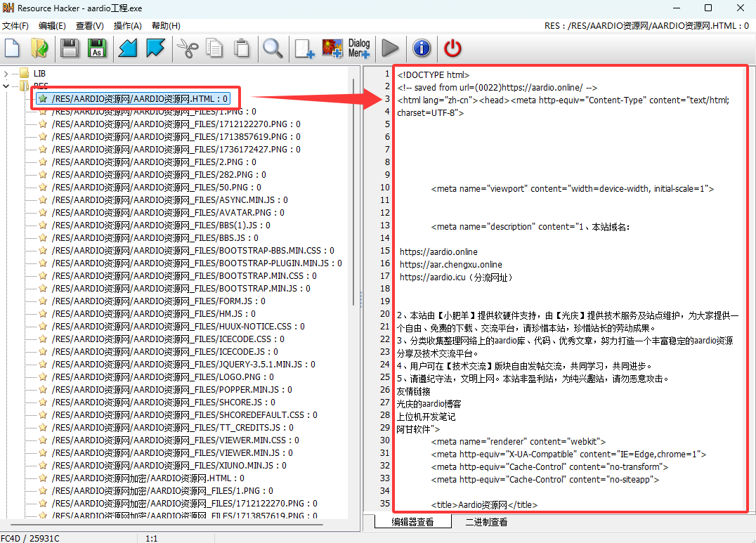Viewport: 756px width, 543px height.
Task: Add a new empty resource with the page-plus icon
Action: click(x=304, y=48)
